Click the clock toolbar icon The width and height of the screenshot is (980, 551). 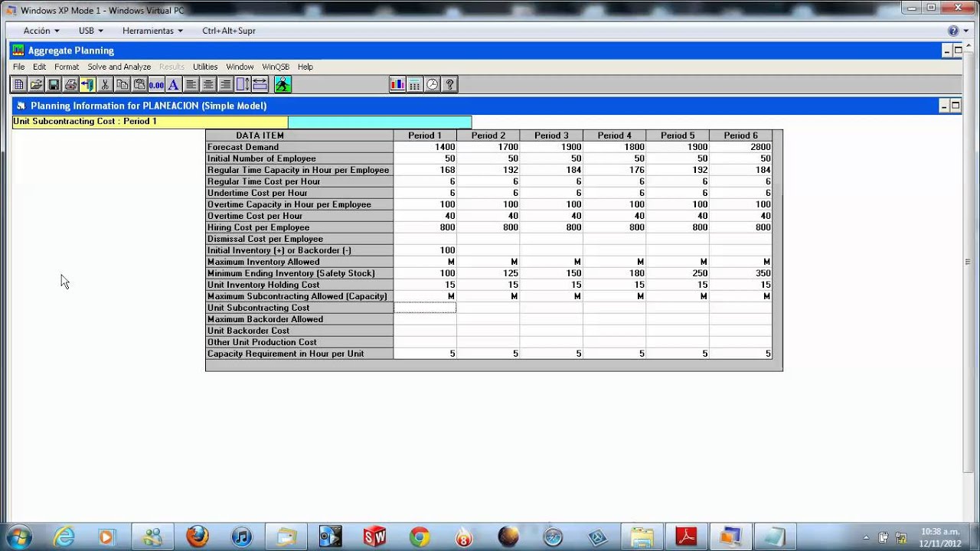433,84
